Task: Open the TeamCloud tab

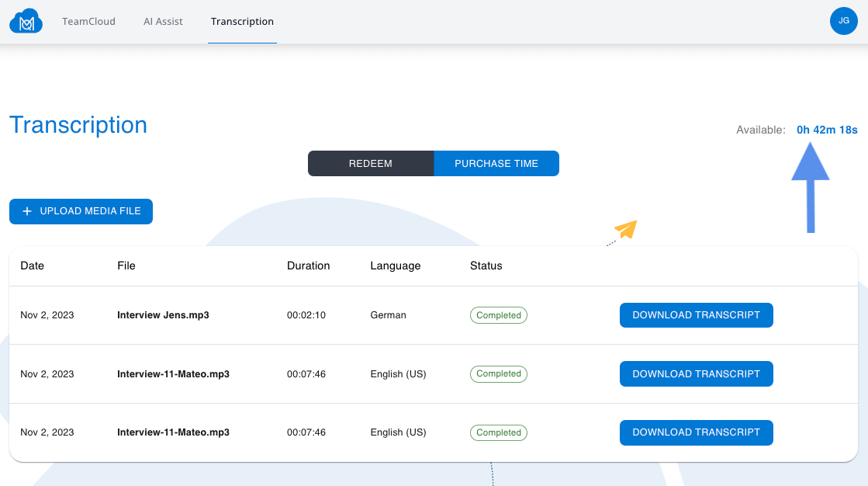Action: 88,22
